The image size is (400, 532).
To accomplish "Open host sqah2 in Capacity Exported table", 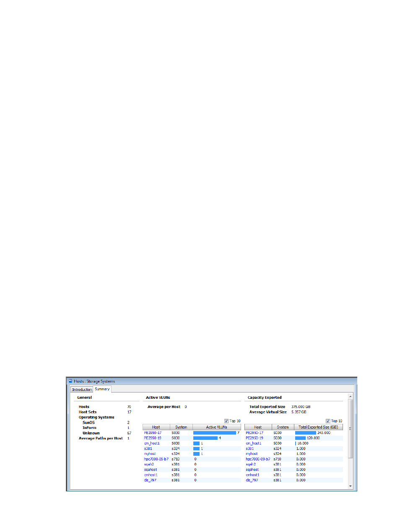I will 251,464.
